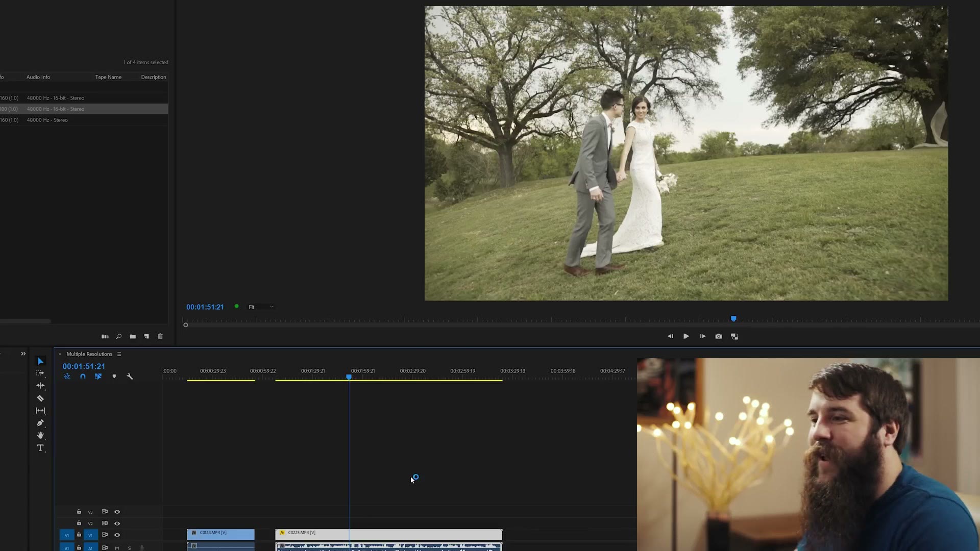980x551 pixels.
Task: Toggle V1 track targeting button
Action: point(90,535)
